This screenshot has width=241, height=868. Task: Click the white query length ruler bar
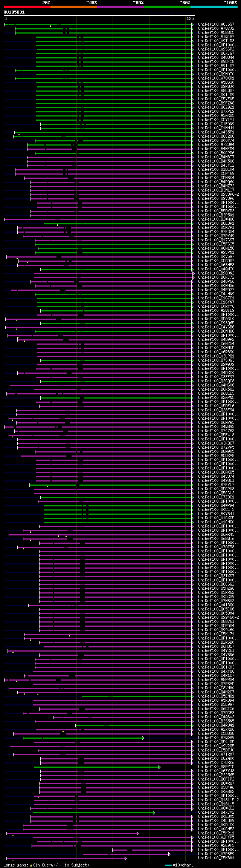pos(99,16)
